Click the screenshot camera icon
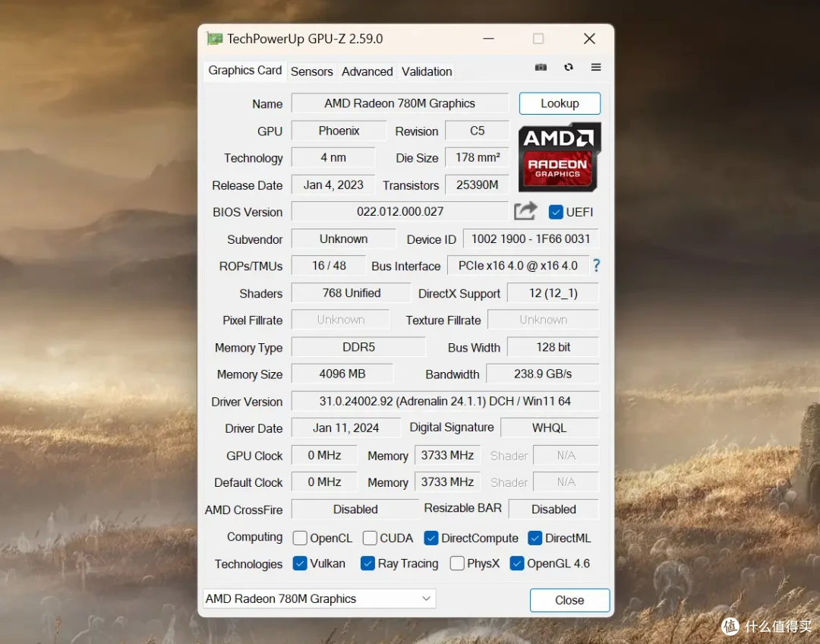 click(541, 68)
